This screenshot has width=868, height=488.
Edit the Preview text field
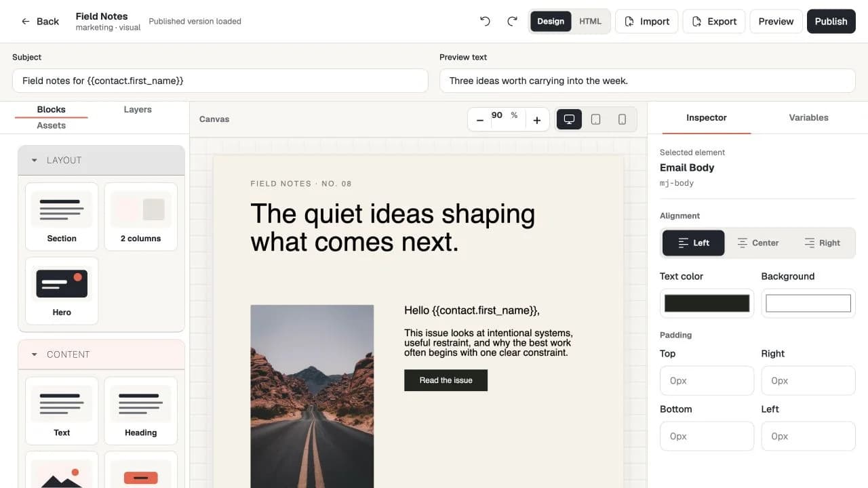click(x=647, y=81)
